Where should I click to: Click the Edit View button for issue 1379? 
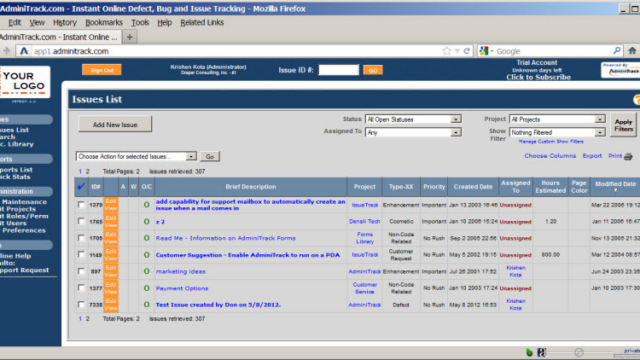(111, 204)
